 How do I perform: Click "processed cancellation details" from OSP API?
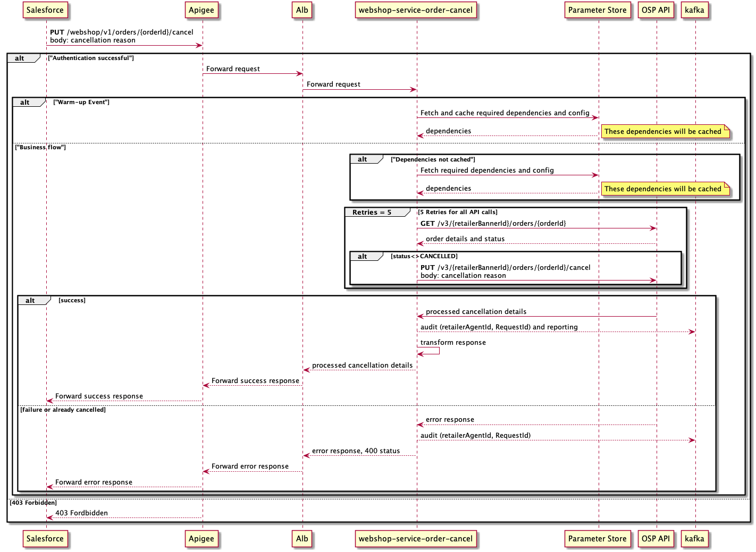pos(476,312)
